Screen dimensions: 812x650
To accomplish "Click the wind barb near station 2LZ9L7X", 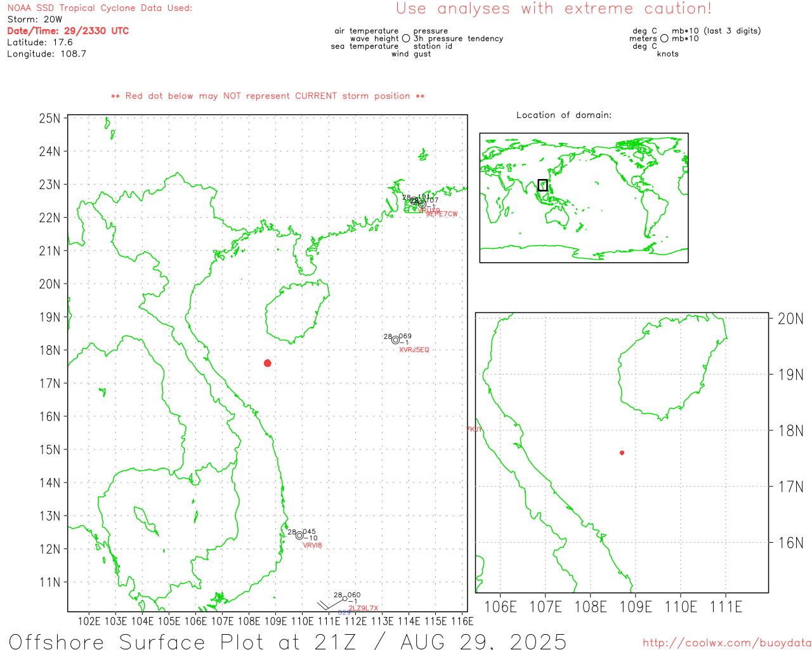I will [330, 604].
